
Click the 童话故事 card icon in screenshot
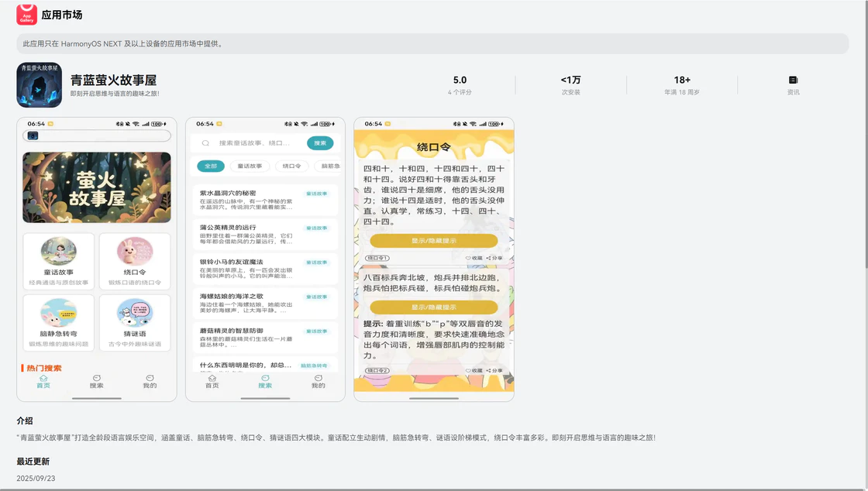59,251
